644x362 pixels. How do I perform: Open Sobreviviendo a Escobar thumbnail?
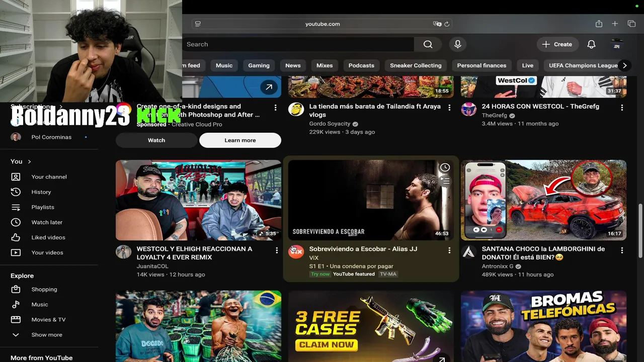371,200
